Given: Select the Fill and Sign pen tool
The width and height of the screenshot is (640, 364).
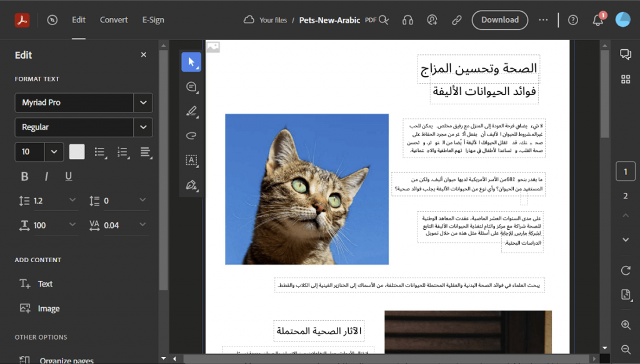Looking at the screenshot, I should pos(191,185).
